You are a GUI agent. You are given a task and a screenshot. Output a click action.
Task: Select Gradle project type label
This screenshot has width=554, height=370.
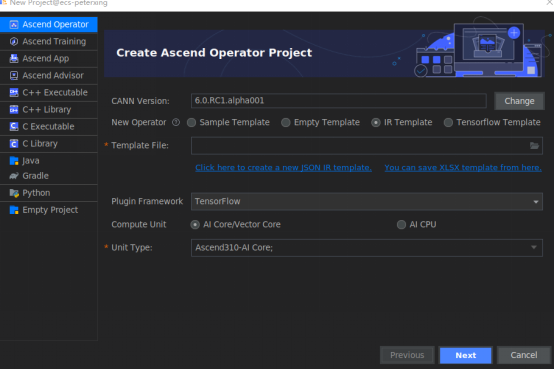tap(35, 176)
